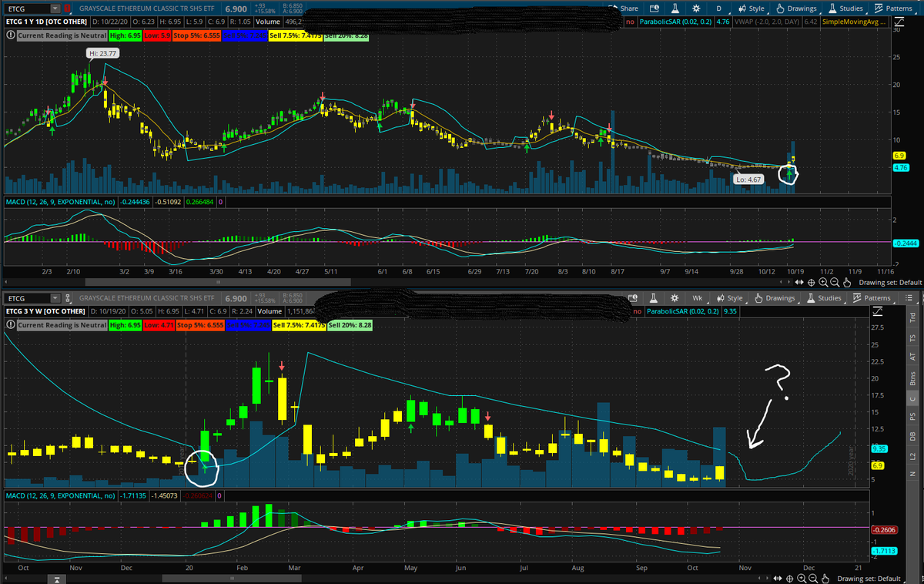
Task: Open top chart settings gear
Action: 696,8
